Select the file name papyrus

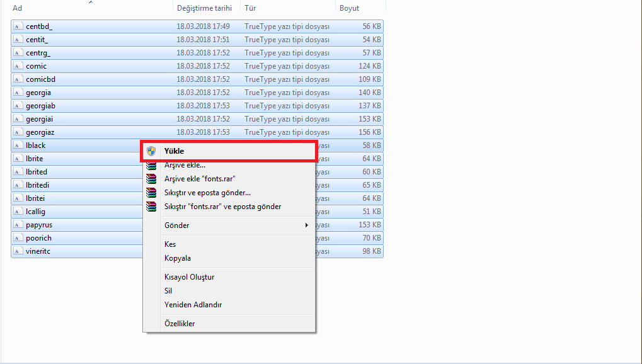39,225
